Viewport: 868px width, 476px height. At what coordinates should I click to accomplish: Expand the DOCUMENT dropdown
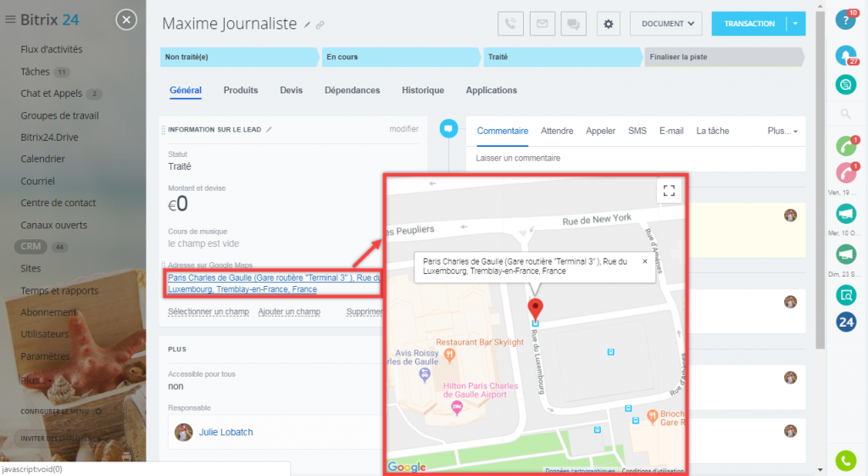tap(666, 24)
